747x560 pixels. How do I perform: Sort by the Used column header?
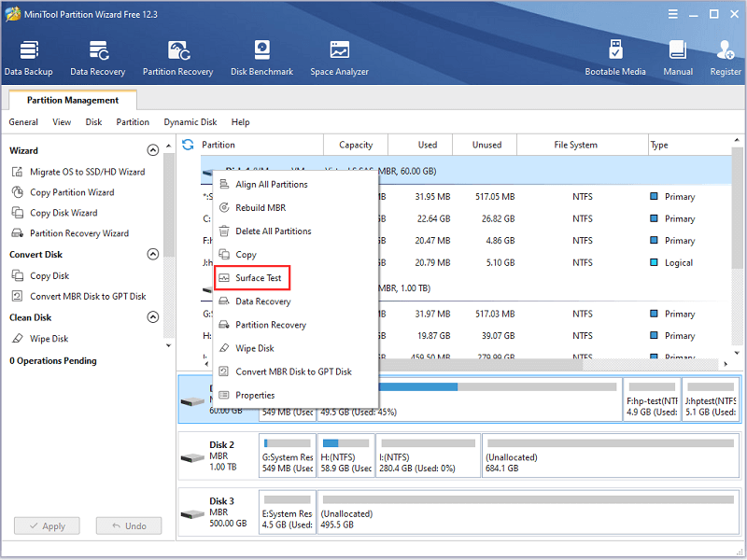coord(420,145)
